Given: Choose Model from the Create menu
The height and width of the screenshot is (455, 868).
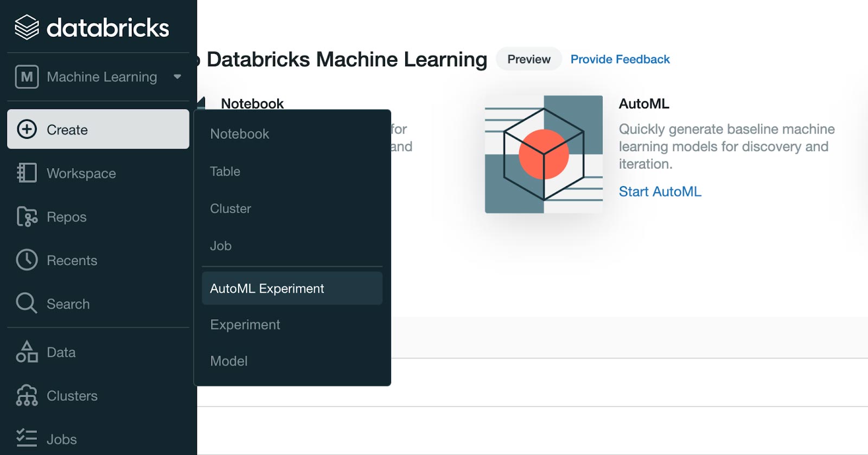Looking at the screenshot, I should click(x=229, y=361).
